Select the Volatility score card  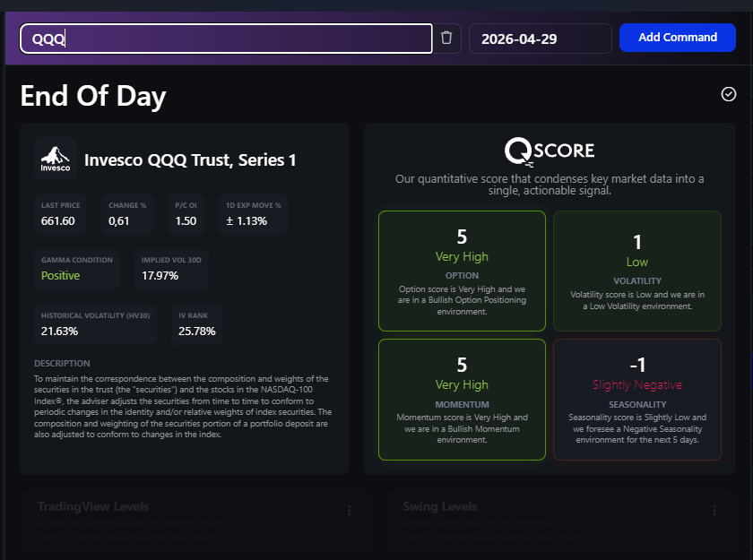tap(636, 271)
